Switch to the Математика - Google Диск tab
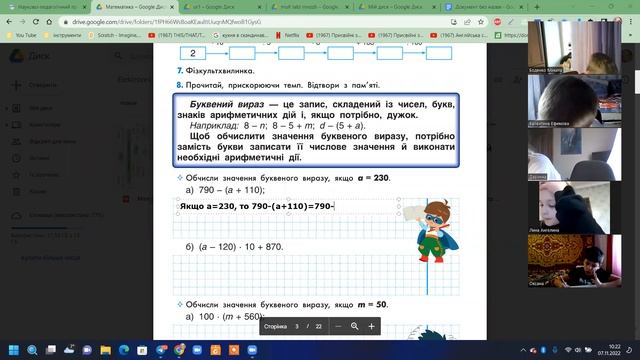Screen dimensions: 640x360 click(135, 7)
